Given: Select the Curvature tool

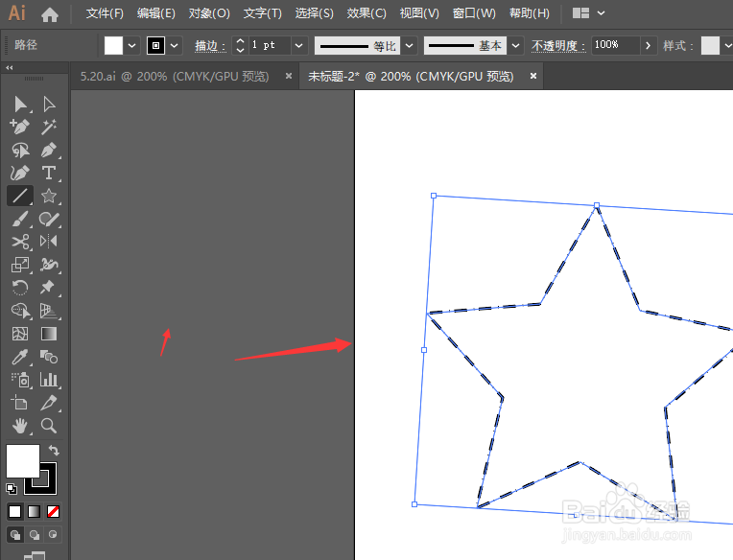Looking at the screenshot, I should (20, 173).
